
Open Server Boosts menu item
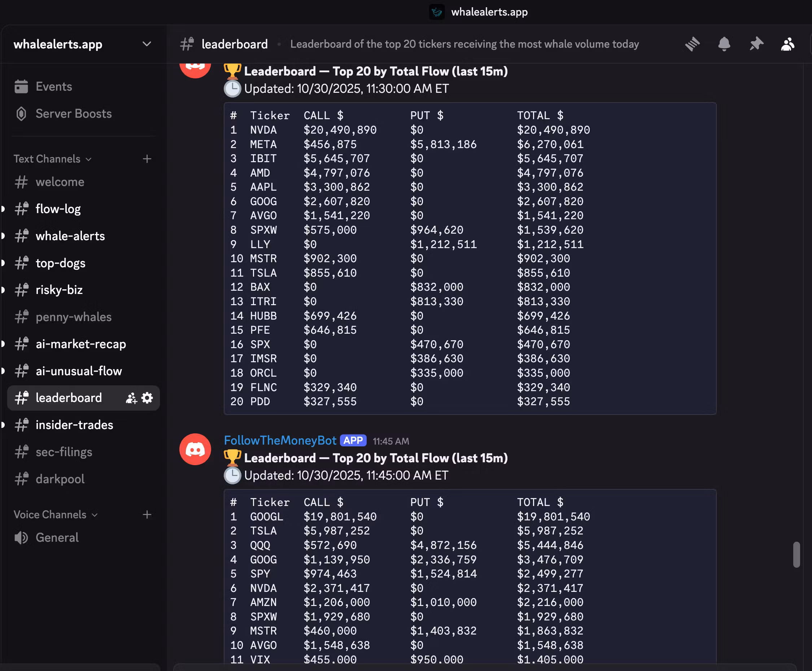point(73,114)
